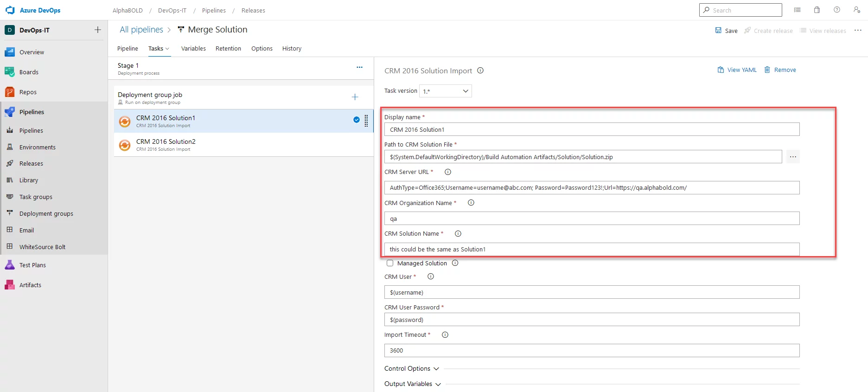The height and width of the screenshot is (392, 868).
Task: Click the CRM Organization Name field
Action: point(592,218)
